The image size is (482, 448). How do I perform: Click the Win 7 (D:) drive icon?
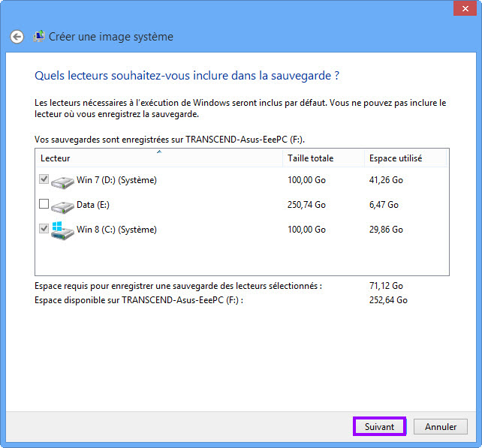pos(63,180)
